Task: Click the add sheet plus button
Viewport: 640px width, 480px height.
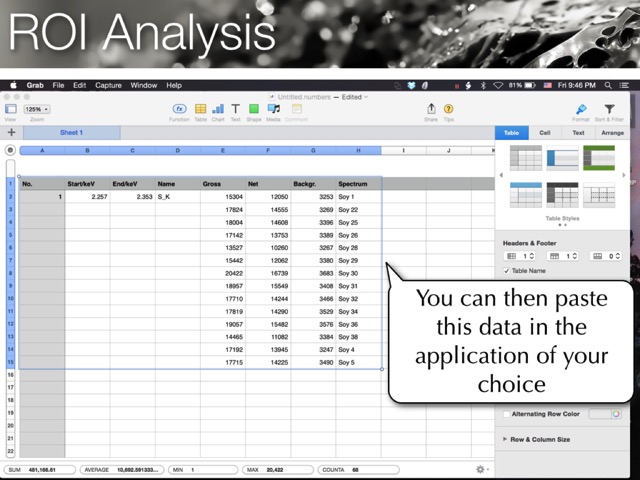Action: click(11, 132)
